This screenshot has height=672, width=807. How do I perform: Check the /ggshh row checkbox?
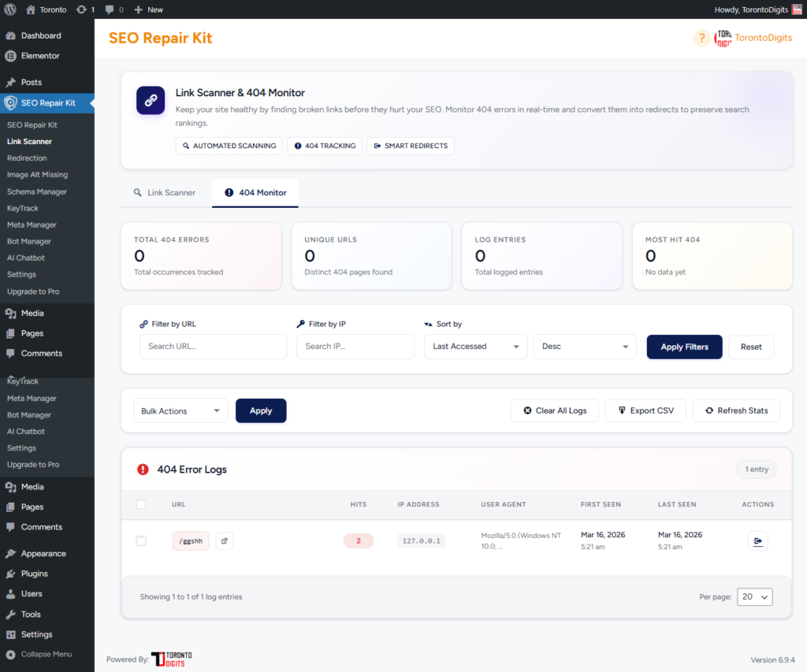(141, 541)
